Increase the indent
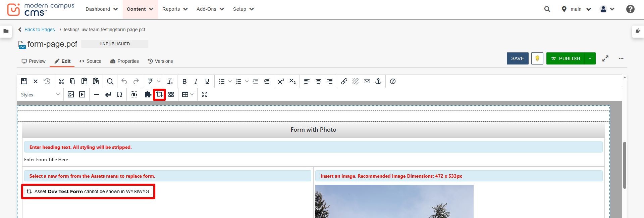This screenshot has height=218, width=644. coord(267,81)
